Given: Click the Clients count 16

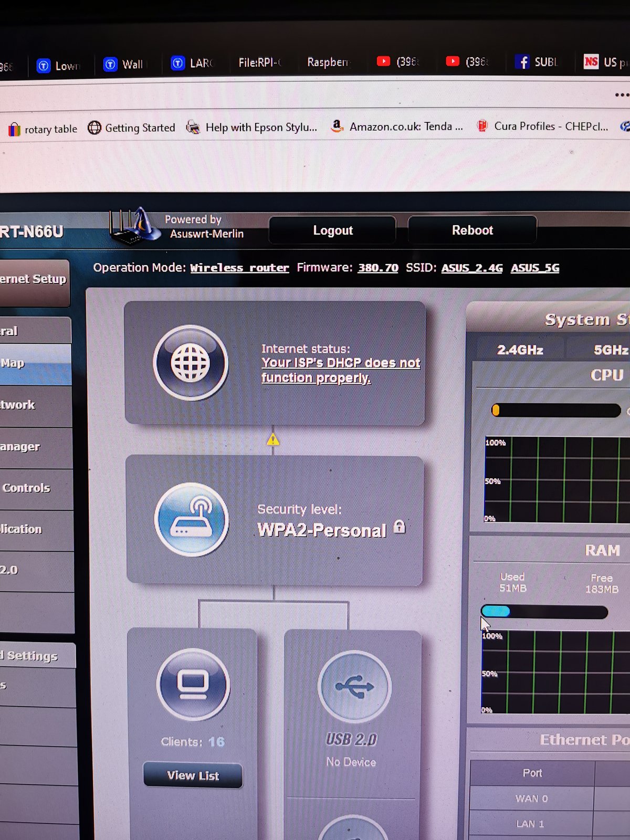Looking at the screenshot, I should tap(216, 742).
